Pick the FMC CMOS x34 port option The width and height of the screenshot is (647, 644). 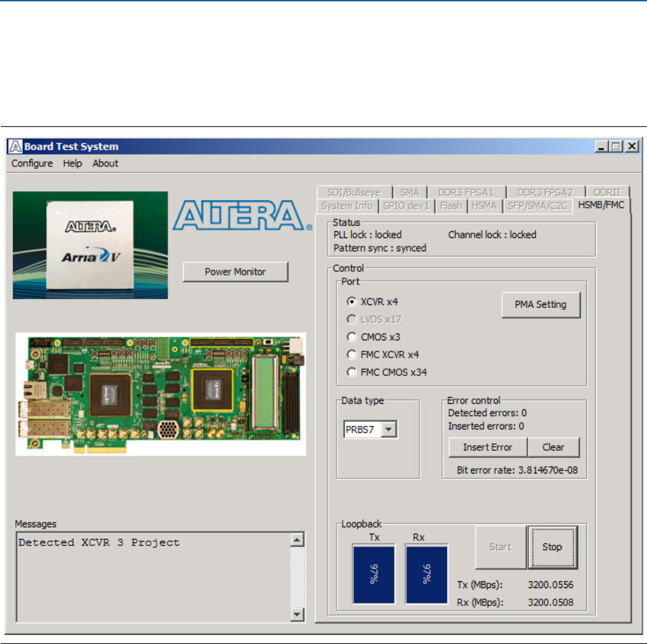click(x=352, y=373)
